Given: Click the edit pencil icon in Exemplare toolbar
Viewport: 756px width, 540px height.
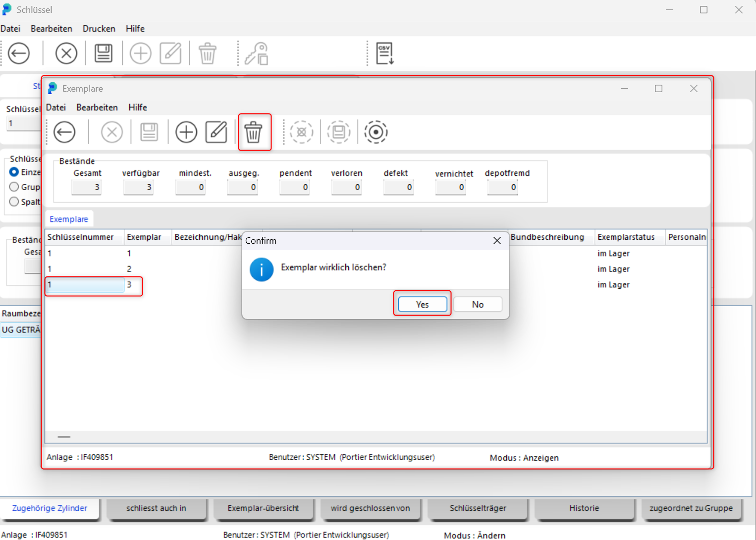Looking at the screenshot, I should 216,132.
